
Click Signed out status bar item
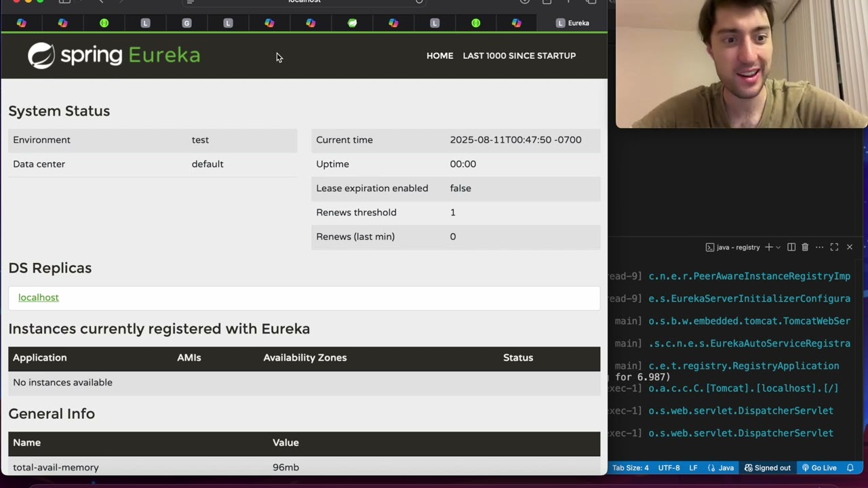[x=767, y=468]
